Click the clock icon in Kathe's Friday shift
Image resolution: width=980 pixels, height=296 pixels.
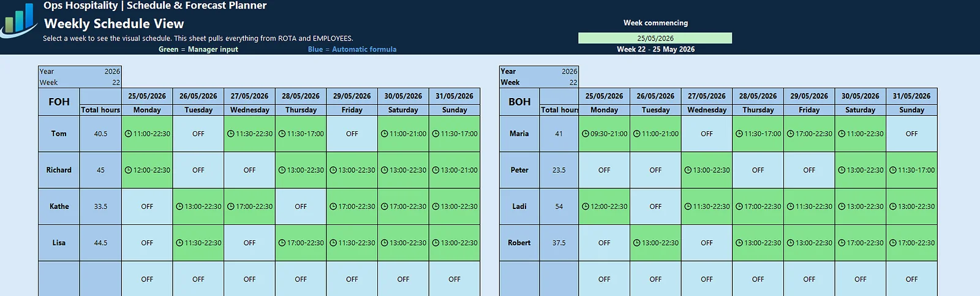tap(333, 207)
